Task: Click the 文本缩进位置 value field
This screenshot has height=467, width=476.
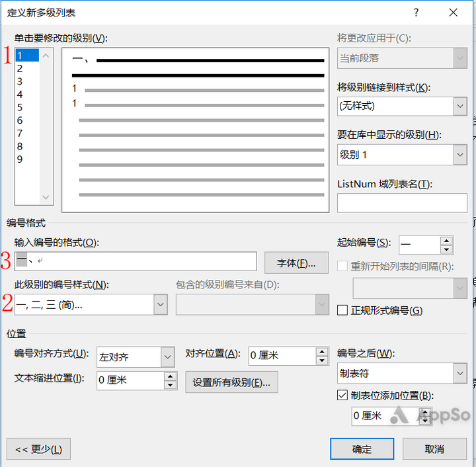Action: 130,380
